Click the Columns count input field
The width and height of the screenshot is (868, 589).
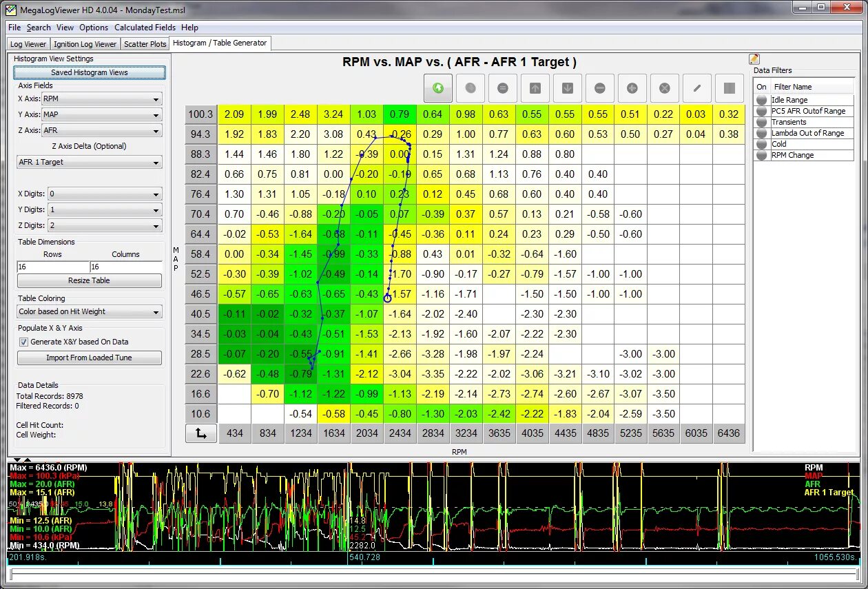[126, 267]
